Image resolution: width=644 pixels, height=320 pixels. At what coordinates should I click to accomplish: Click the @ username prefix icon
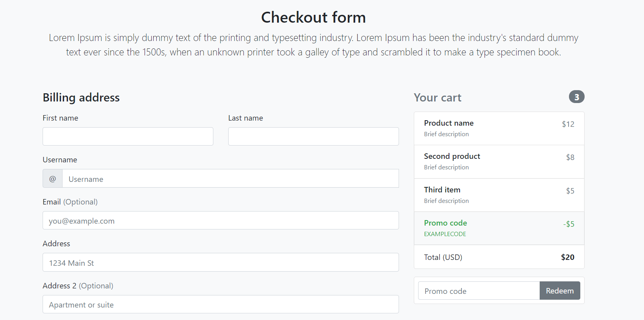click(x=52, y=178)
